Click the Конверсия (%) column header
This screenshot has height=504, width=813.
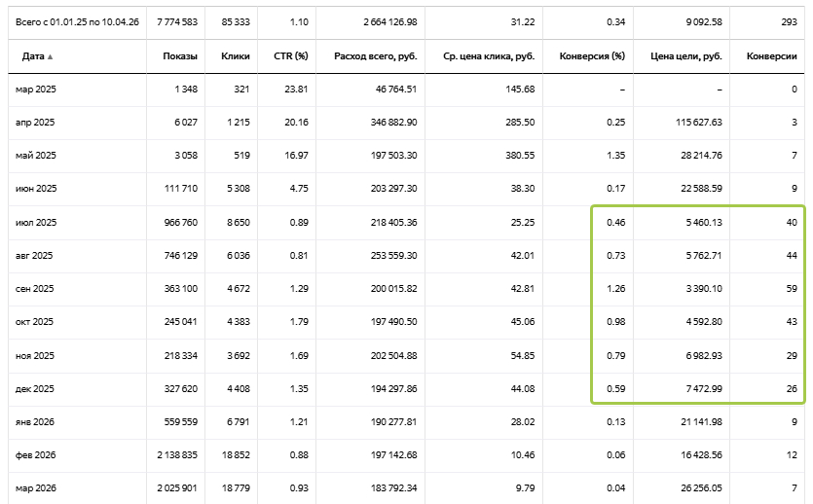(592, 55)
